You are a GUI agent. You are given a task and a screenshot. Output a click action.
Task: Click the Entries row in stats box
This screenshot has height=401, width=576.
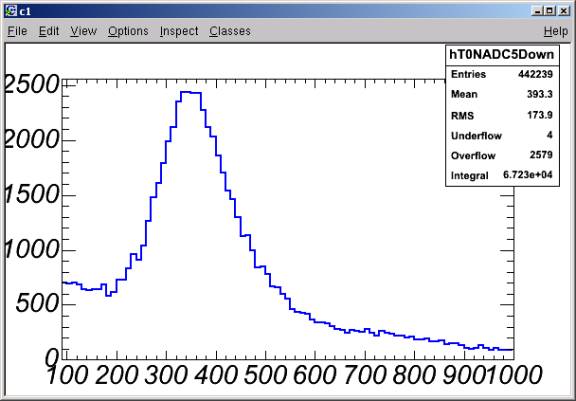click(502, 74)
